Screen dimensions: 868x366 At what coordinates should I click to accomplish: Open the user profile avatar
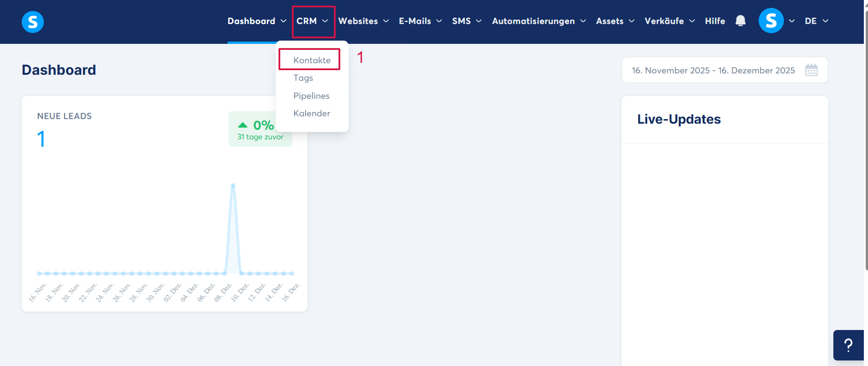[771, 21]
